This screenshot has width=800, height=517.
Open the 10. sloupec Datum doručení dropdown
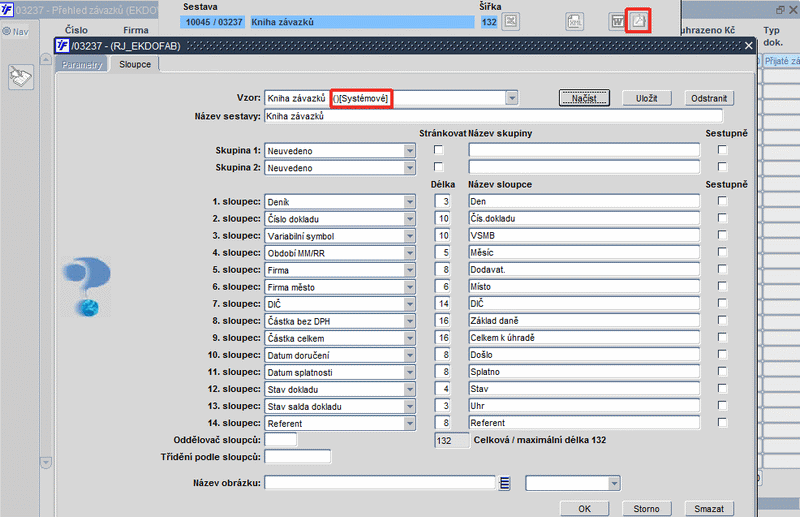pyautogui.click(x=409, y=355)
